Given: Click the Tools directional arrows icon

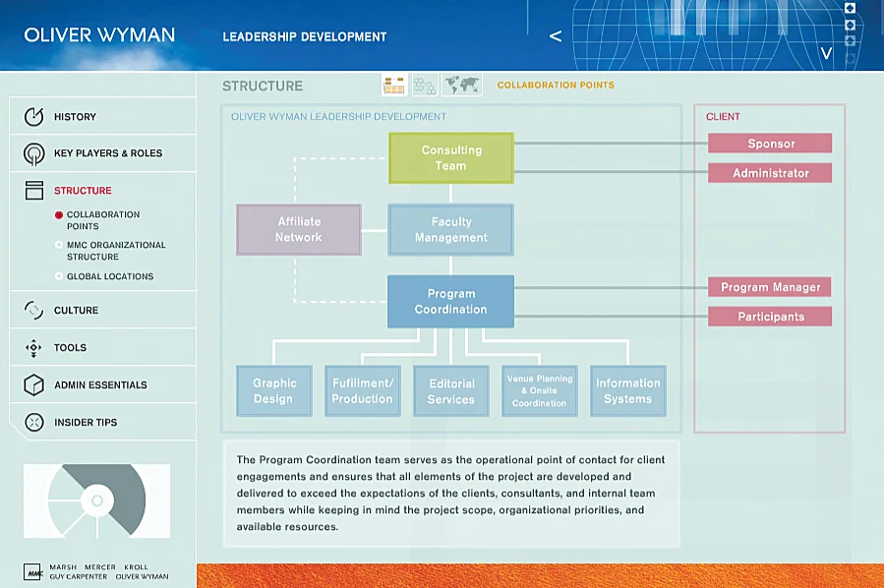Looking at the screenshot, I should (33, 348).
